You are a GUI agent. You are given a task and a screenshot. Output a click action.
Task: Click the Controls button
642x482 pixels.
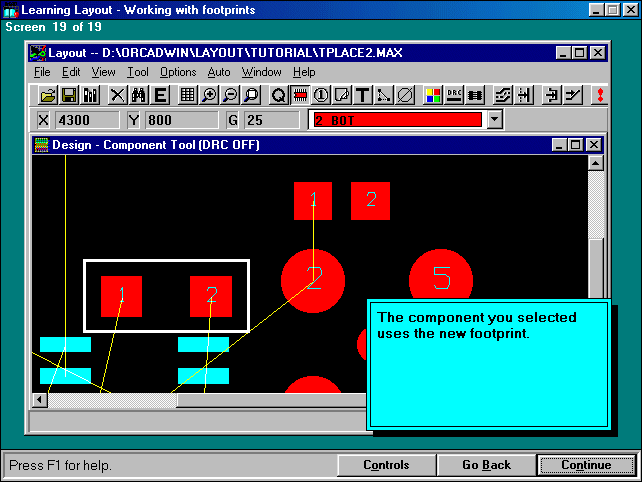(386, 465)
